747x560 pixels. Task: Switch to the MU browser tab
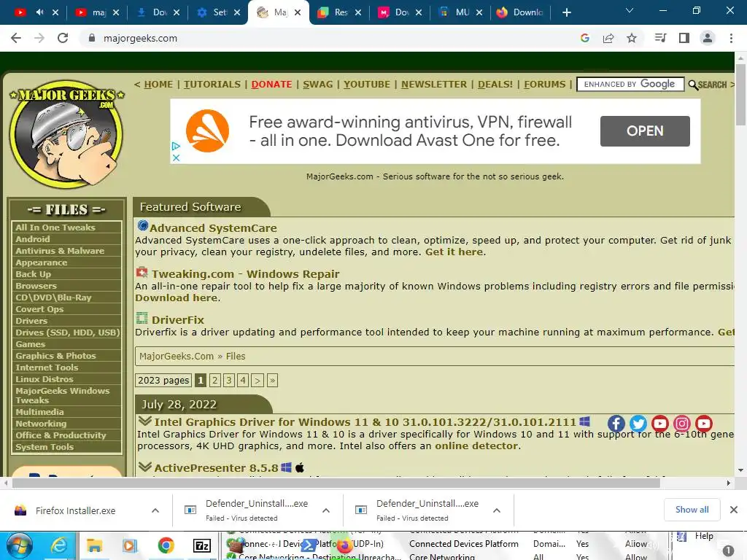click(461, 12)
